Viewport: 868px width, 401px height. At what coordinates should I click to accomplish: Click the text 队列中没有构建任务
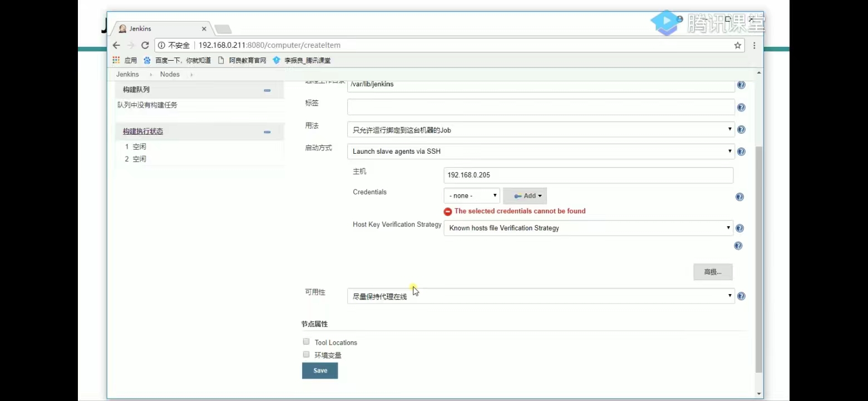(147, 105)
